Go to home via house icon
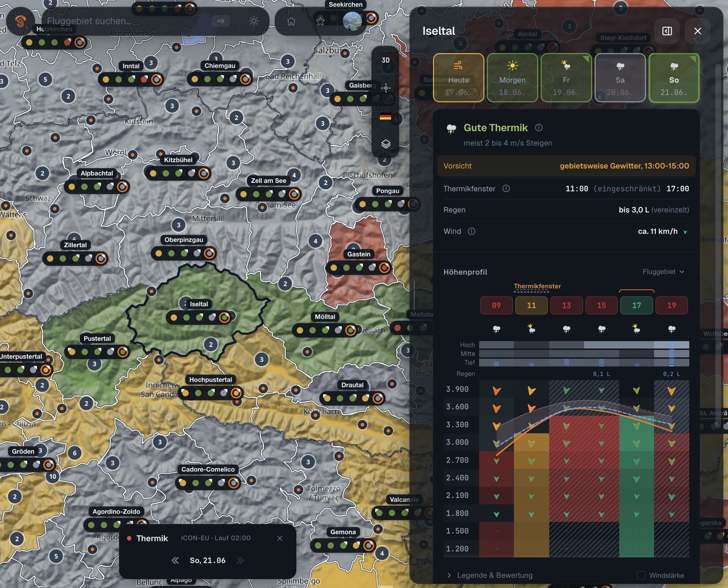The height and width of the screenshot is (588, 728). pyautogui.click(x=291, y=21)
